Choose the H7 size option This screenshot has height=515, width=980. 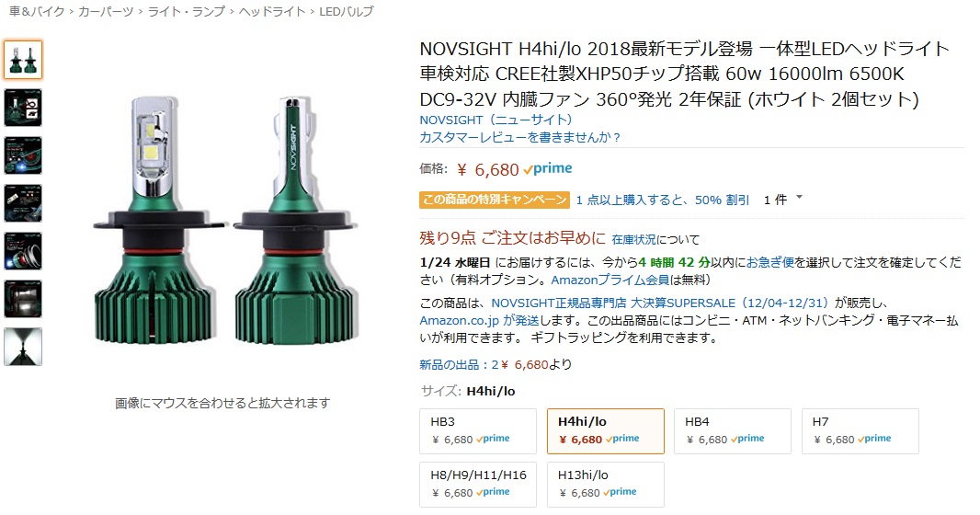[x=860, y=431]
